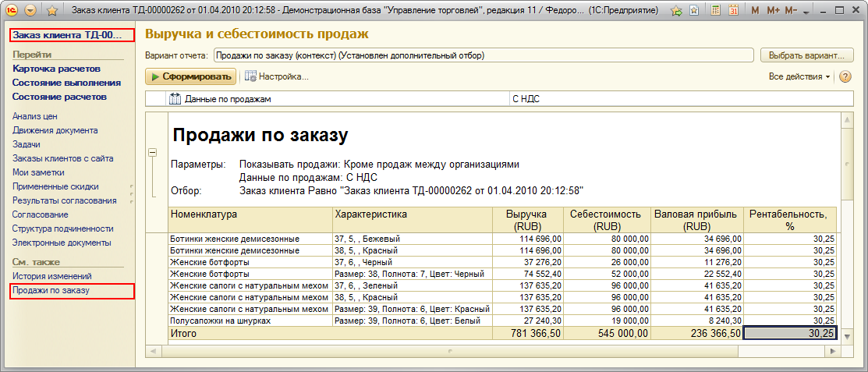Click the revenue cell 74 552,40
868x372 pixels.
click(x=527, y=274)
